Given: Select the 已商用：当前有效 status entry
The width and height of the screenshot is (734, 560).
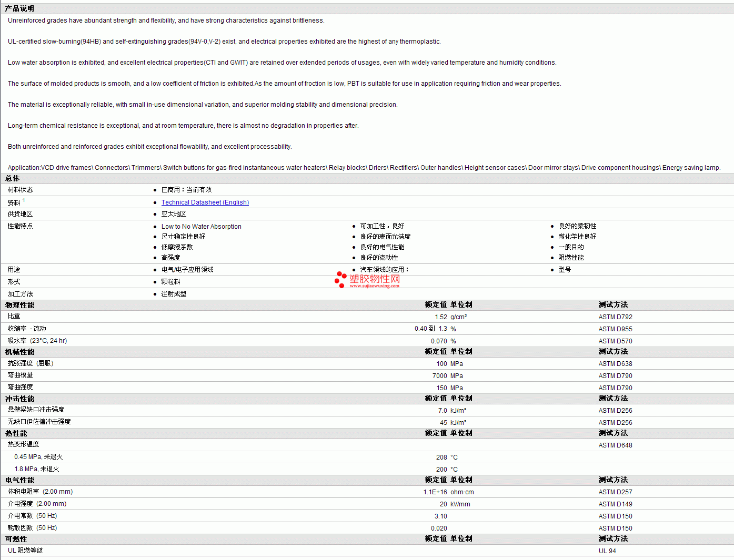Looking at the screenshot, I should (186, 190).
